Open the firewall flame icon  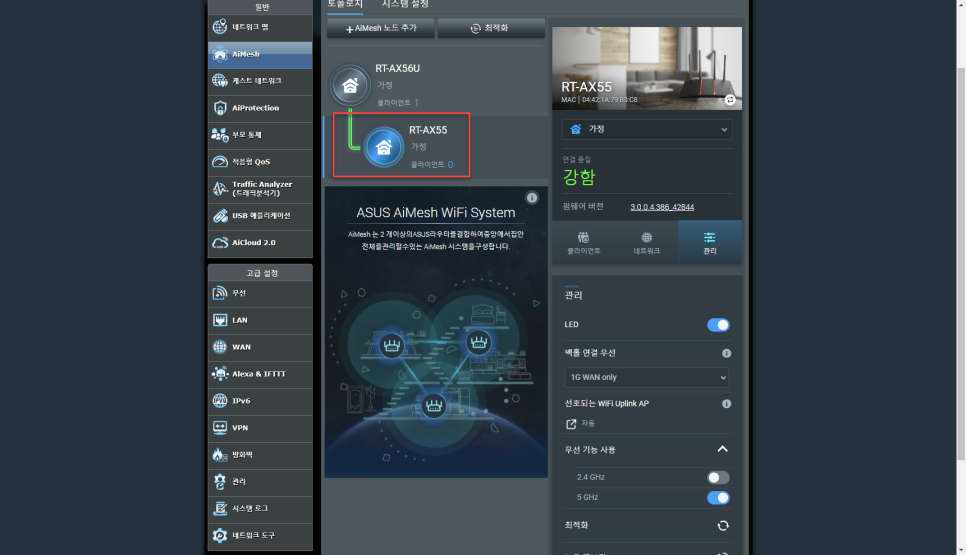point(220,455)
